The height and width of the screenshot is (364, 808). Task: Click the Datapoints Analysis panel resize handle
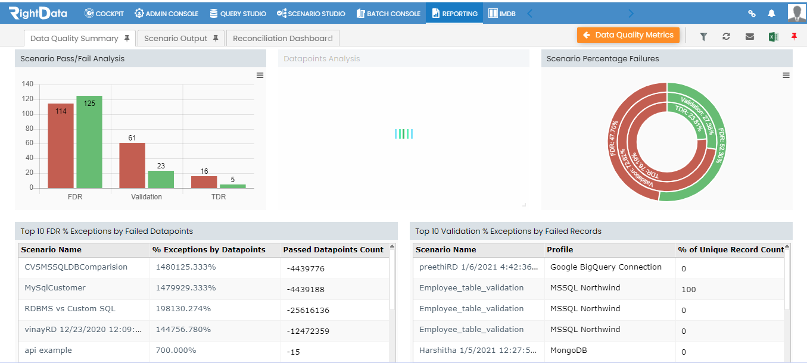tap(524, 205)
